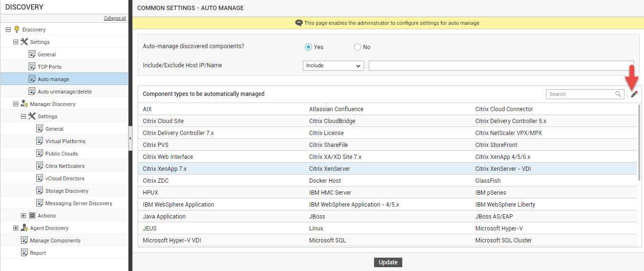Select the Linux component entry
Viewport: 644px width, 271px height.
(316, 229)
